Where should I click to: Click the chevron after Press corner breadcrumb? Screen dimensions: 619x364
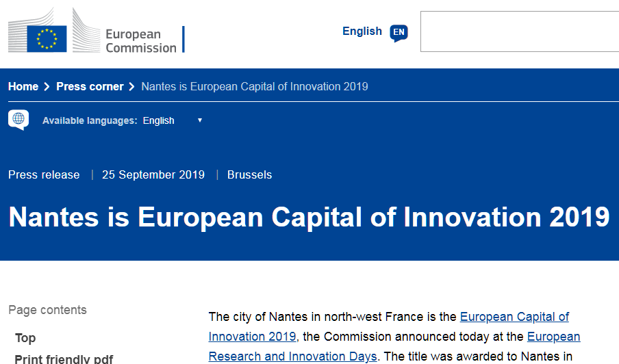coord(132,86)
